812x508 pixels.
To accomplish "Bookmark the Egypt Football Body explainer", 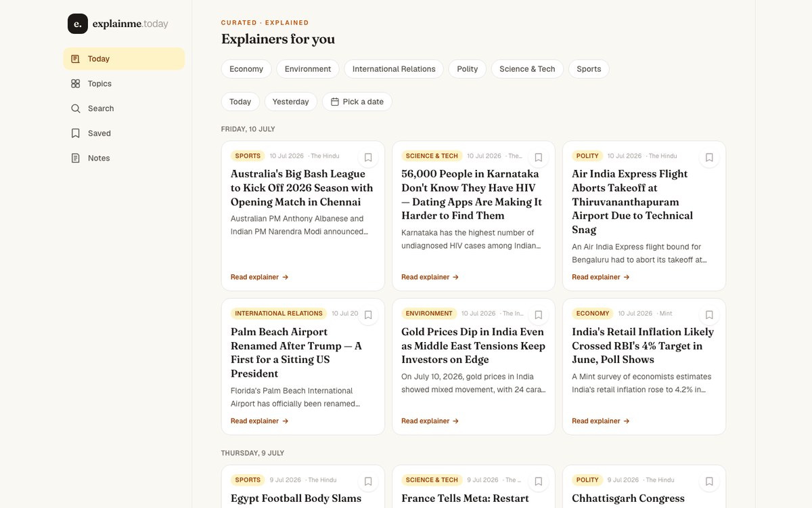I will tap(368, 482).
